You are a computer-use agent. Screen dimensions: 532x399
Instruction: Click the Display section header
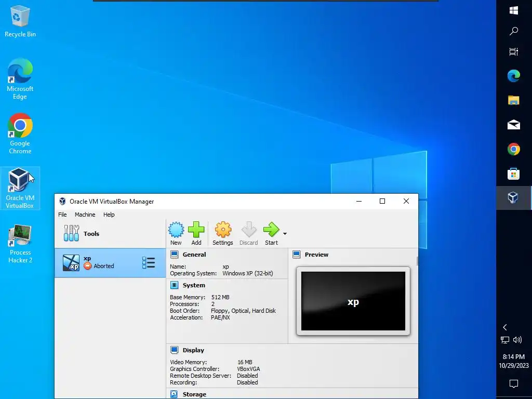pyautogui.click(x=193, y=350)
